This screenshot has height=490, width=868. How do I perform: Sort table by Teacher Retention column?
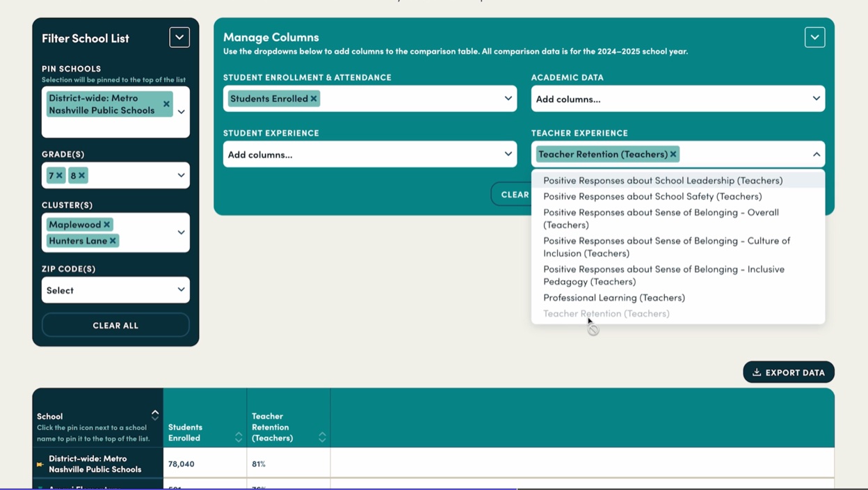[x=322, y=437]
